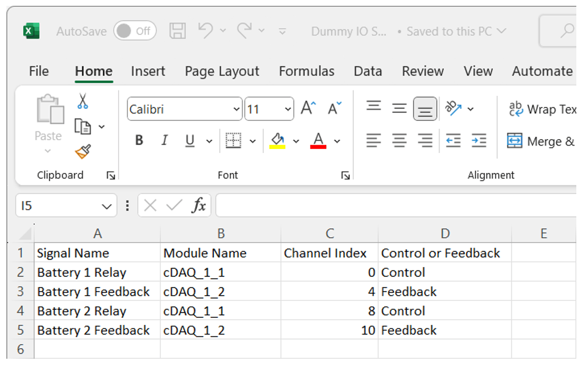Image resolution: width=588 pixels, height=371 pixels.
Task: Switch to the Review tab
Action: point(423,71)
